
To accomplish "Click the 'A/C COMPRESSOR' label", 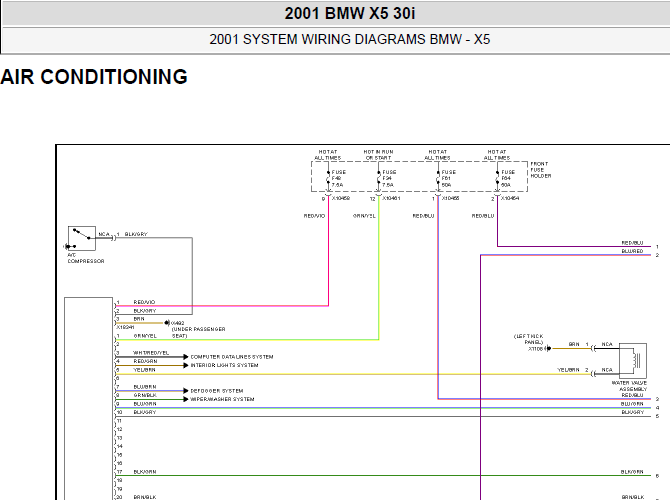I will point(85,258).
